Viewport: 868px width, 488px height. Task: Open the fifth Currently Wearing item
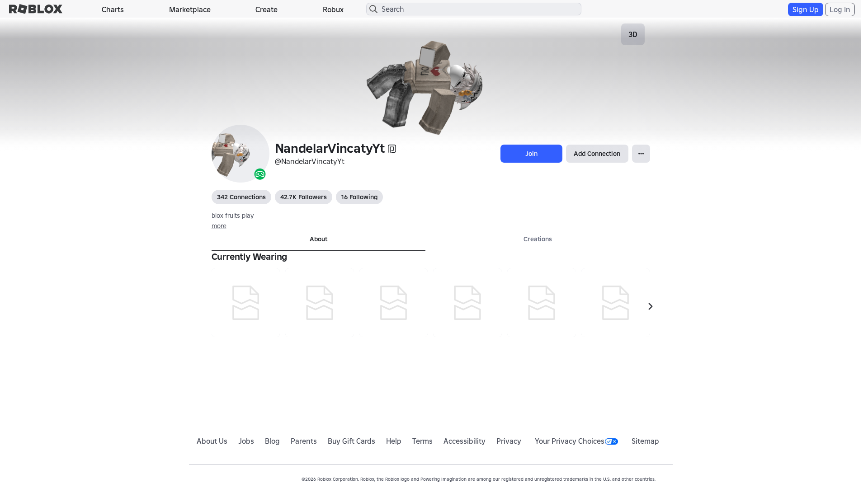click(x=542, y=303)
